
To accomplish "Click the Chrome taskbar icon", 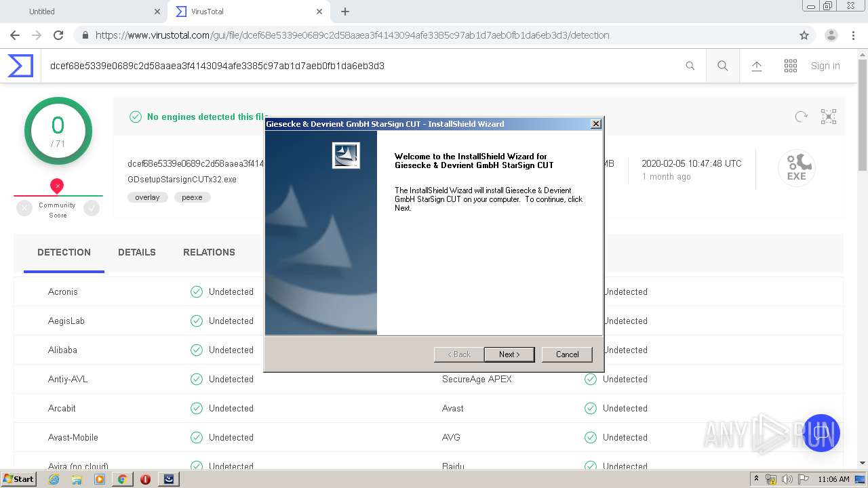I will coord(122,479).
